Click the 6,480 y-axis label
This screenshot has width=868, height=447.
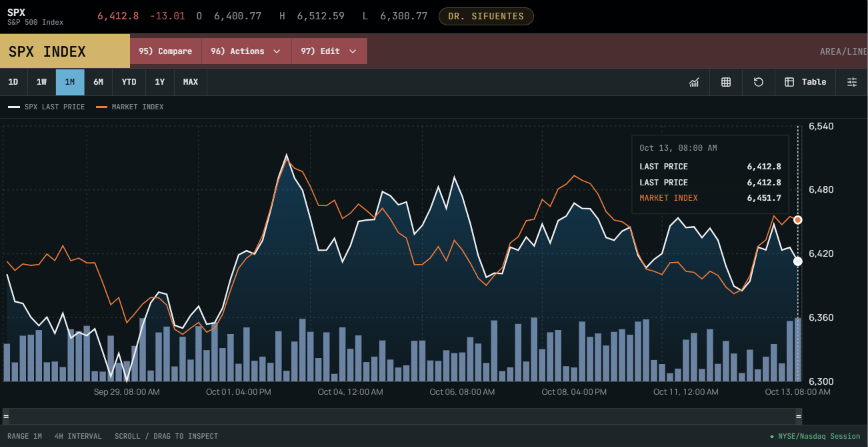(x=821, y=190)
